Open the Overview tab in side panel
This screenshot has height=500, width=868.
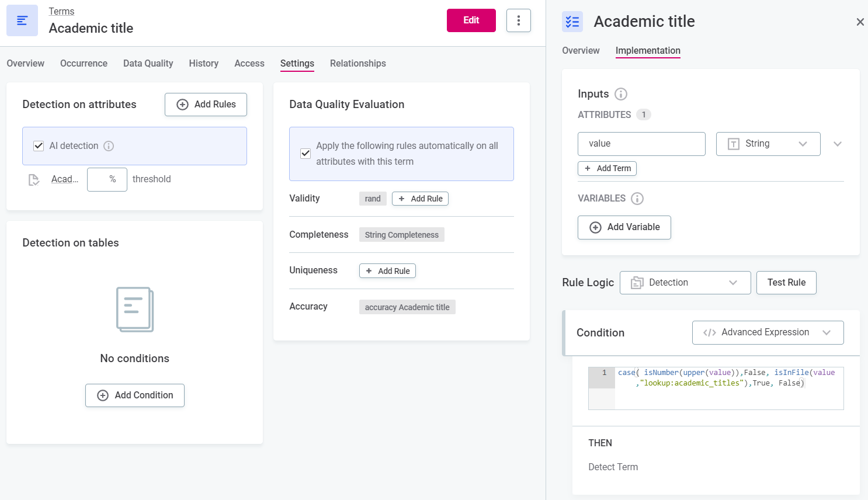pyautogui.click(x=580, y=51)
